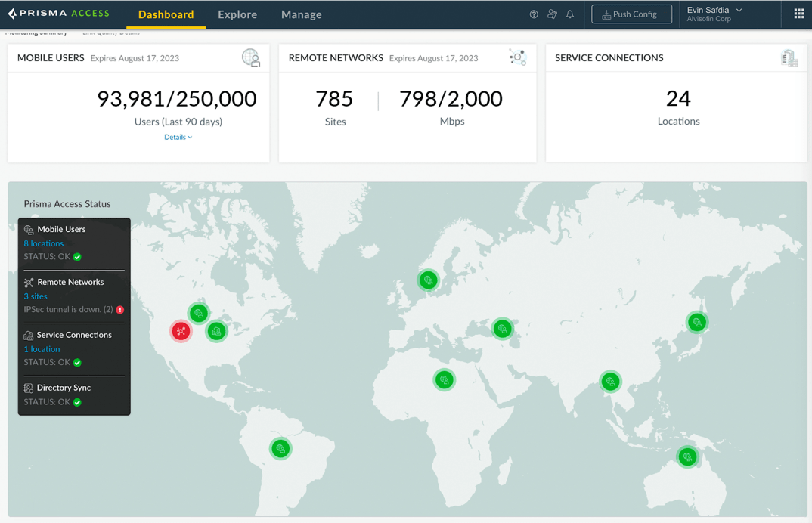
Task: Open Evin Safdia account dropdown
Action: pyautogui.click(x=714, y=14)
